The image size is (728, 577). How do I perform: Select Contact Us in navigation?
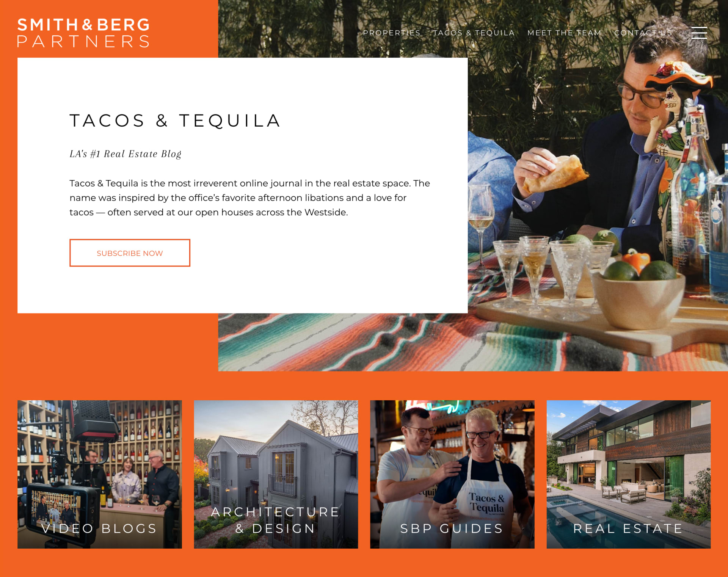[643, 33]
